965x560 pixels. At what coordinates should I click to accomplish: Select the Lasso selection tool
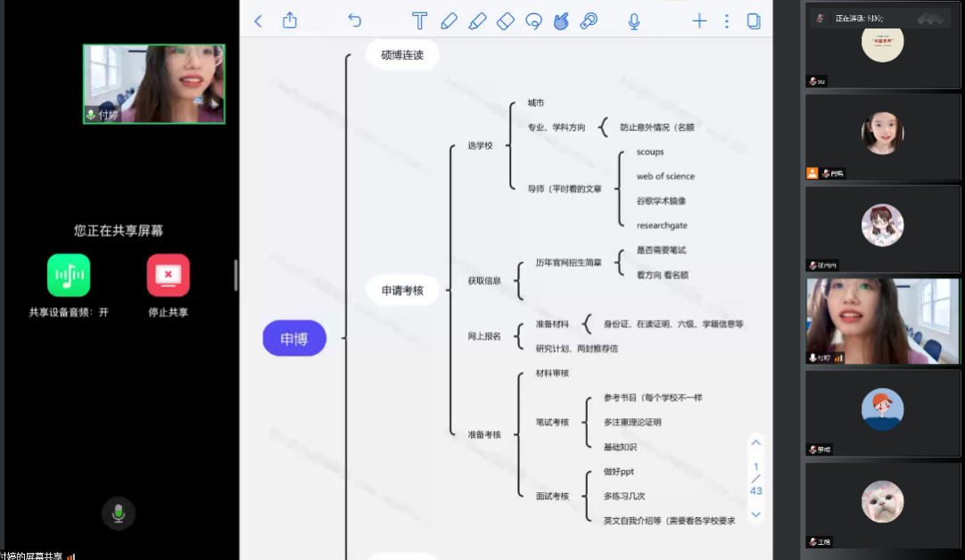[534, 21]
